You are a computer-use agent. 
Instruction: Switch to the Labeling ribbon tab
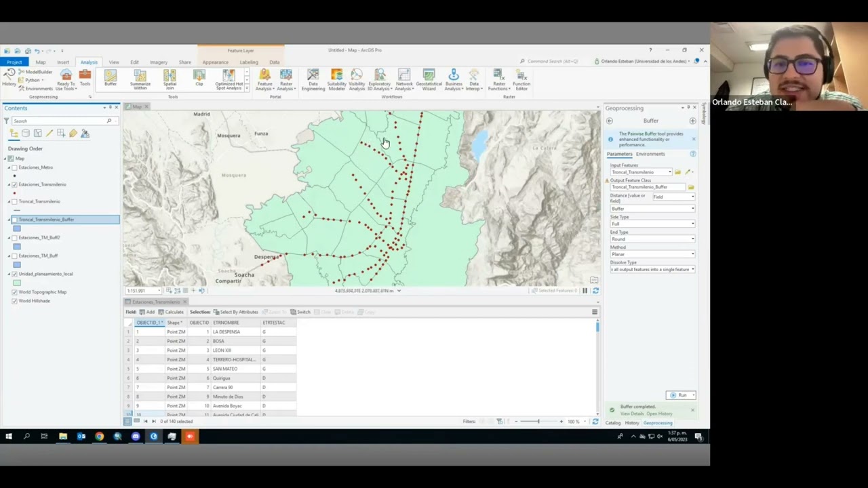(249, 62)
